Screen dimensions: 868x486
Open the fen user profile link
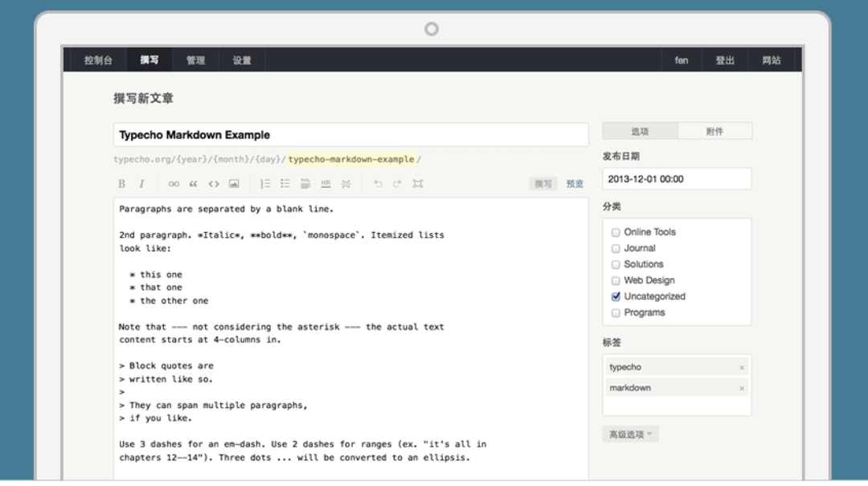(682, 59)
